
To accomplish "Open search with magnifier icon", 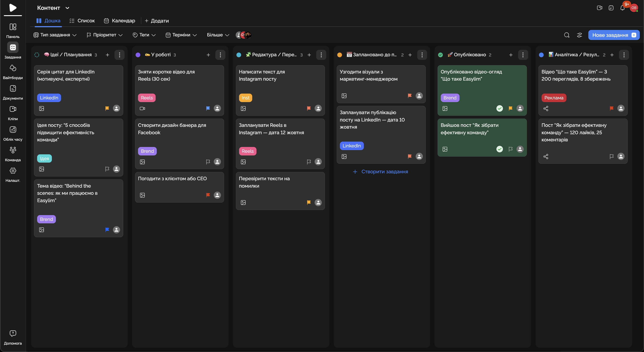I will [566, 35].
